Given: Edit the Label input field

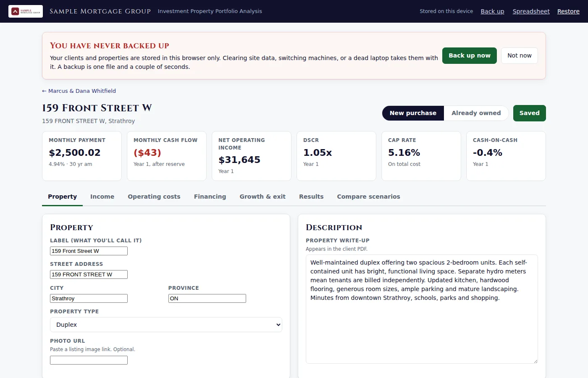Looking at the screenshot, I should pos(89,251).
